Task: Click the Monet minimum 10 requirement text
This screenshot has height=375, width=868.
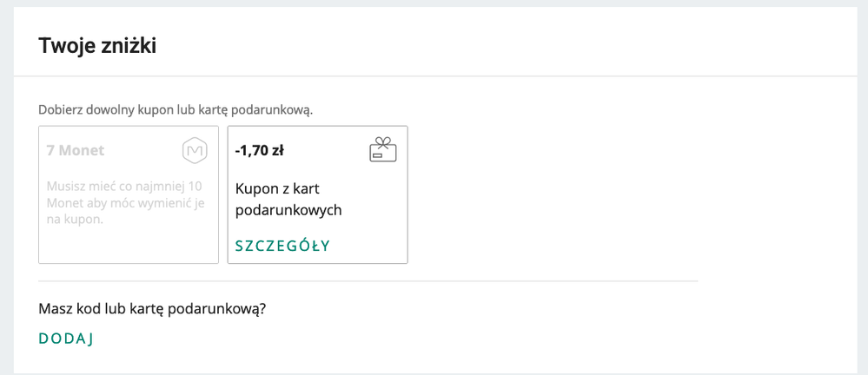Action: pyautogui.click(x=126, y=202)
